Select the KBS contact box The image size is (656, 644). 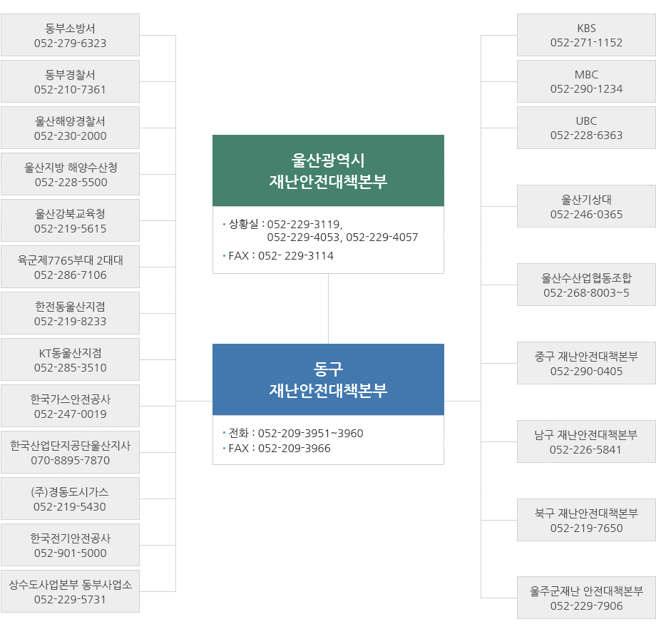coord(587,35)
